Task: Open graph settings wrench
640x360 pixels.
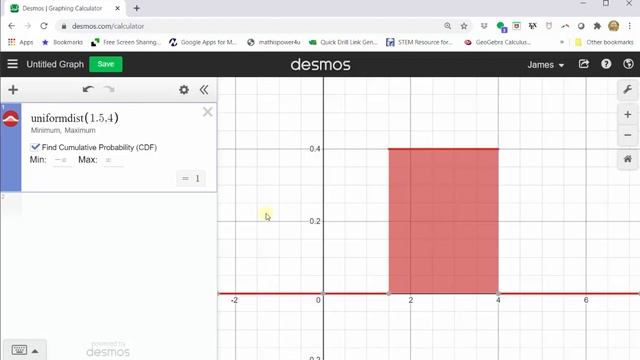Action: click(x=628, y=89)
